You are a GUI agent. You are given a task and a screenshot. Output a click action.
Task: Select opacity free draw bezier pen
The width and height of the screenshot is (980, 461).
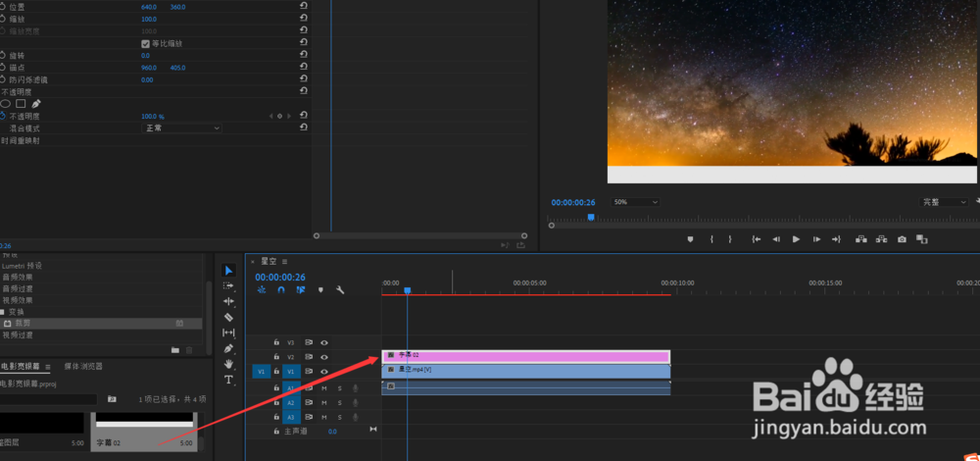[x=36, y=104]
